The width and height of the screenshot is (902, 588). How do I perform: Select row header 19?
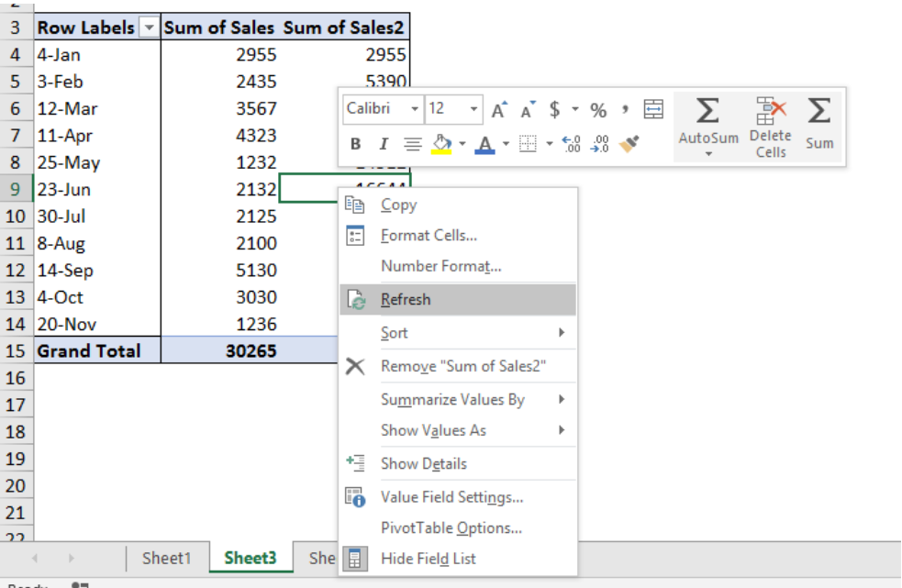click(17, 460)
